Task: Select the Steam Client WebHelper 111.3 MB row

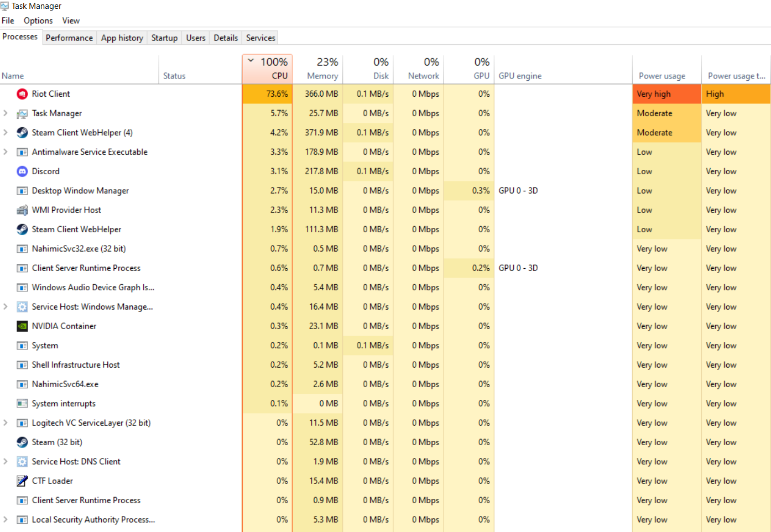Action: (x=385, y=230)
